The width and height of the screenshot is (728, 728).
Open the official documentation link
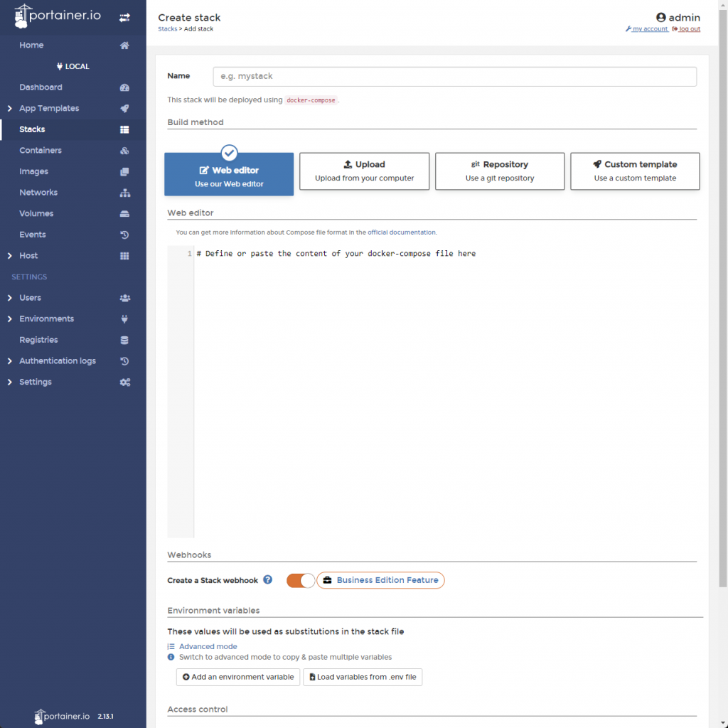click(402, 232)
